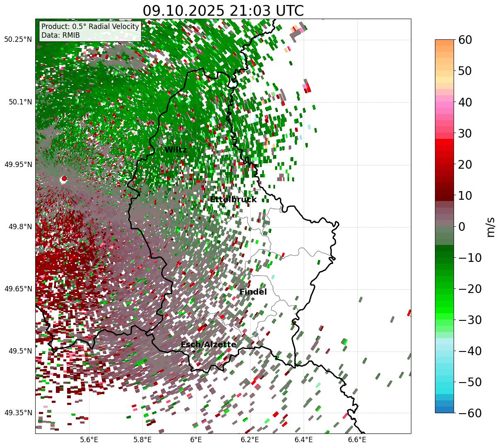Click the 50.1°N latitude tick label
500x448 pixels.
click(20, 102)
